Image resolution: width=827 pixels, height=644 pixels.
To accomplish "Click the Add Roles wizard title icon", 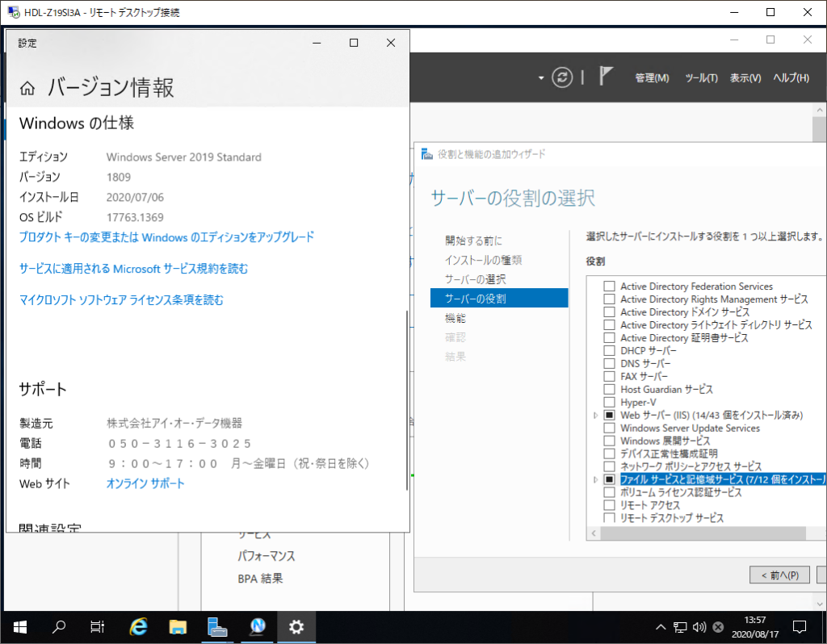I will (426, 154).
